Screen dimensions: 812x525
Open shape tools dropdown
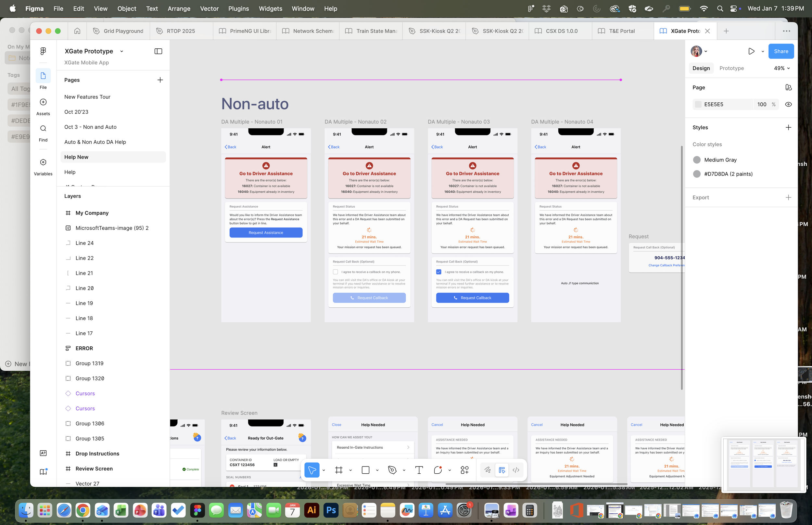coord(377,470)
